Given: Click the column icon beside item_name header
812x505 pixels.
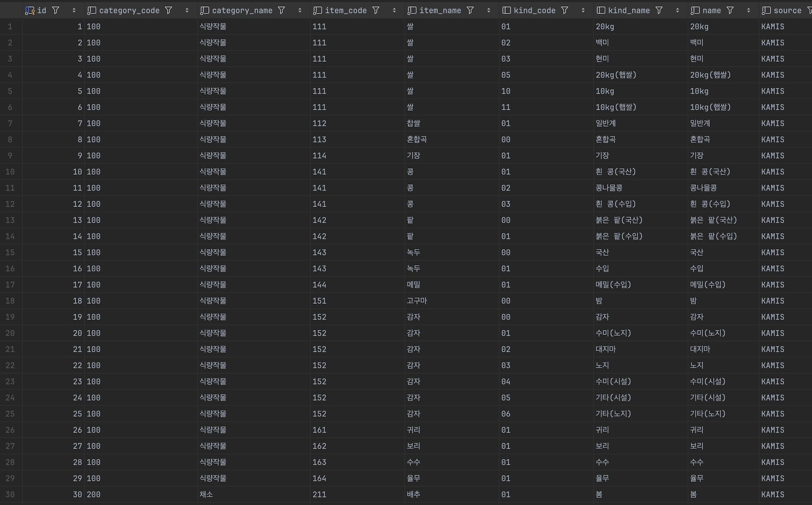Looking at the screenshot, I should [412, 11].
